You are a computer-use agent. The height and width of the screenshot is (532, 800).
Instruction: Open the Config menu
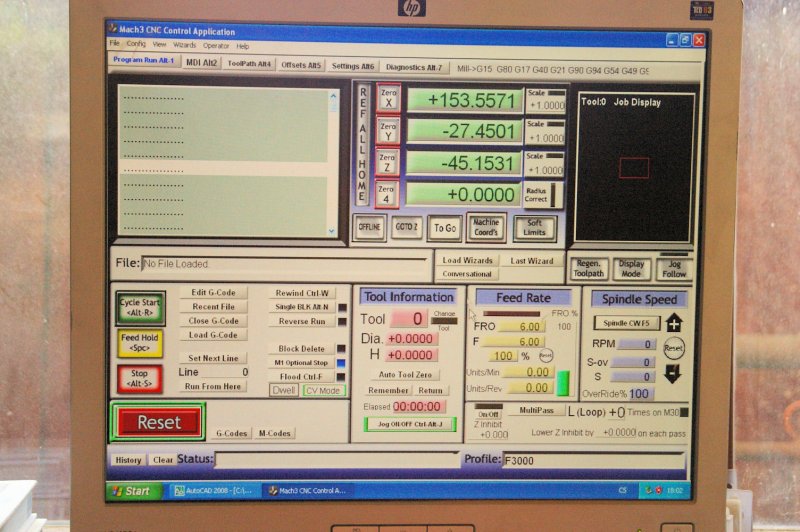pyautogui.click(x=136, y=44)
